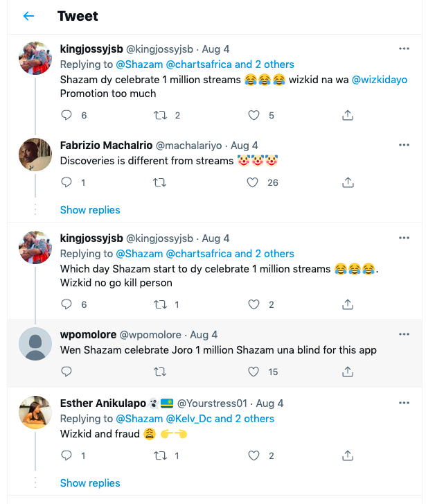
Task: Open Esther Anikulapo's profile picture
Action: [x=35, y=412]
